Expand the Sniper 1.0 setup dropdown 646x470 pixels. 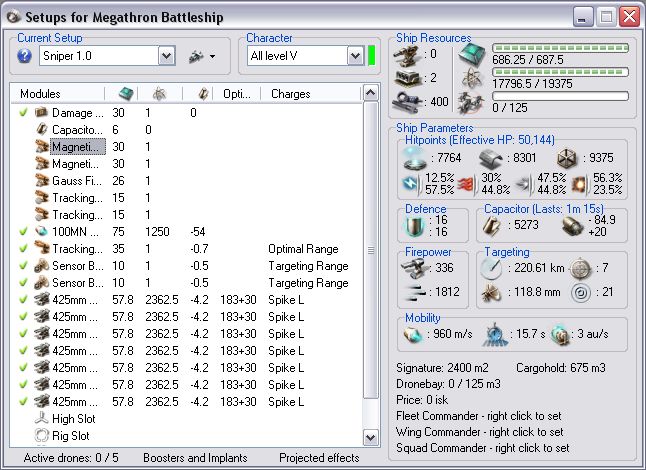point(167,56)
